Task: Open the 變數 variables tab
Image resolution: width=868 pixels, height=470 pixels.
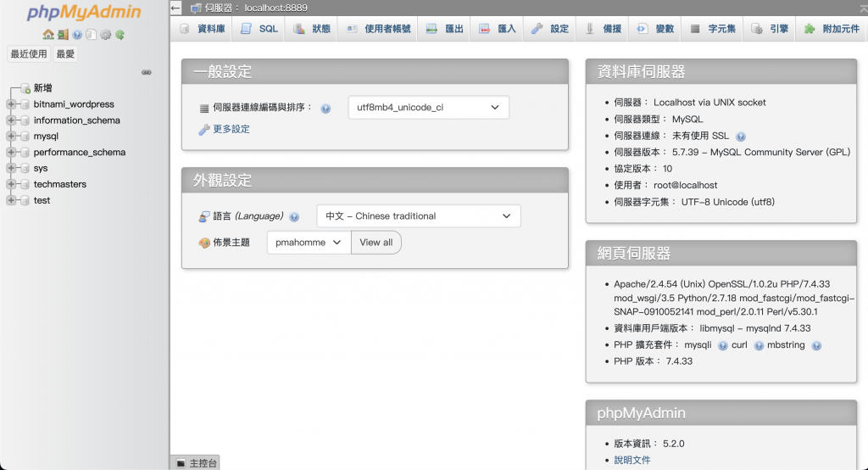Action: [655, 29]
